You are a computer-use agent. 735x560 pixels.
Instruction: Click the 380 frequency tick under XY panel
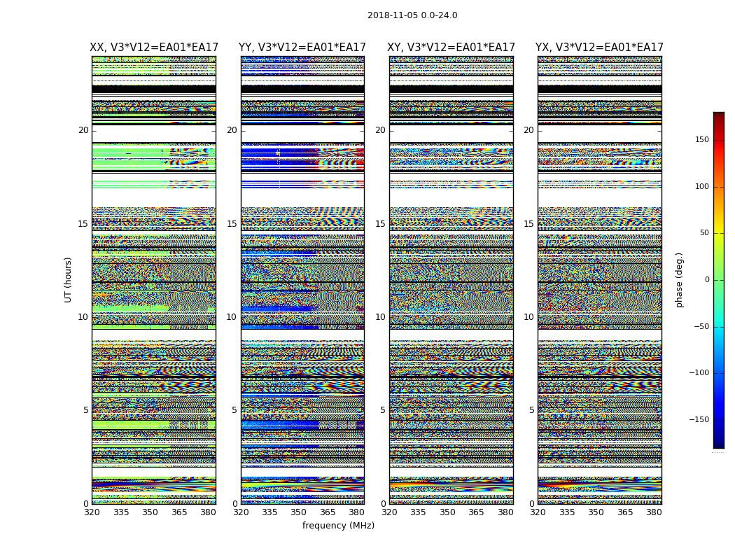[x=505, y=512]
